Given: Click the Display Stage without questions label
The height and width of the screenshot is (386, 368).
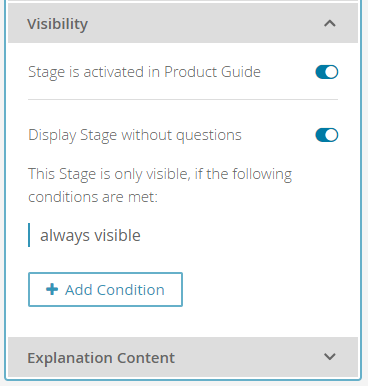Looking at the screenshot, I should pyautogui.click(x=135, y=135).
